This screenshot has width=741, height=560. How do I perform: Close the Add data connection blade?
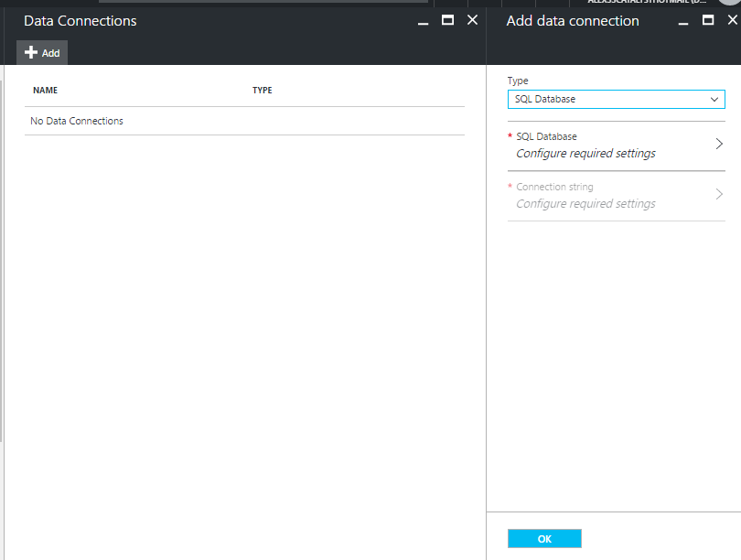(x=733, y=20)
